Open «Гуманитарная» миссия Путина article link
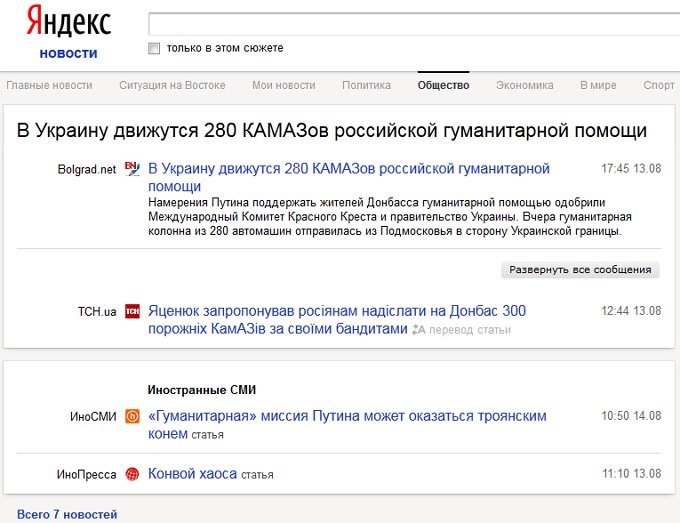Viewport: 680px width, 523px height. point(347,425)
